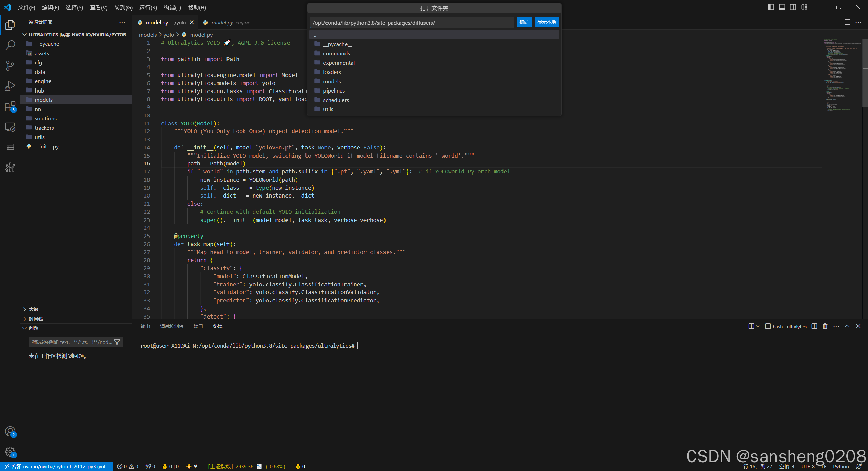
Task: Open Source Control view
Action: [10, 65]
